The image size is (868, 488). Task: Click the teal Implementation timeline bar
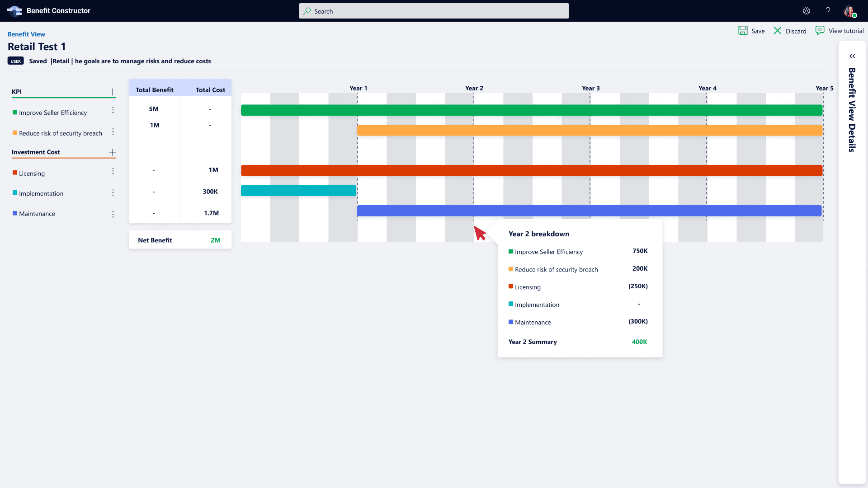[298, 191]
